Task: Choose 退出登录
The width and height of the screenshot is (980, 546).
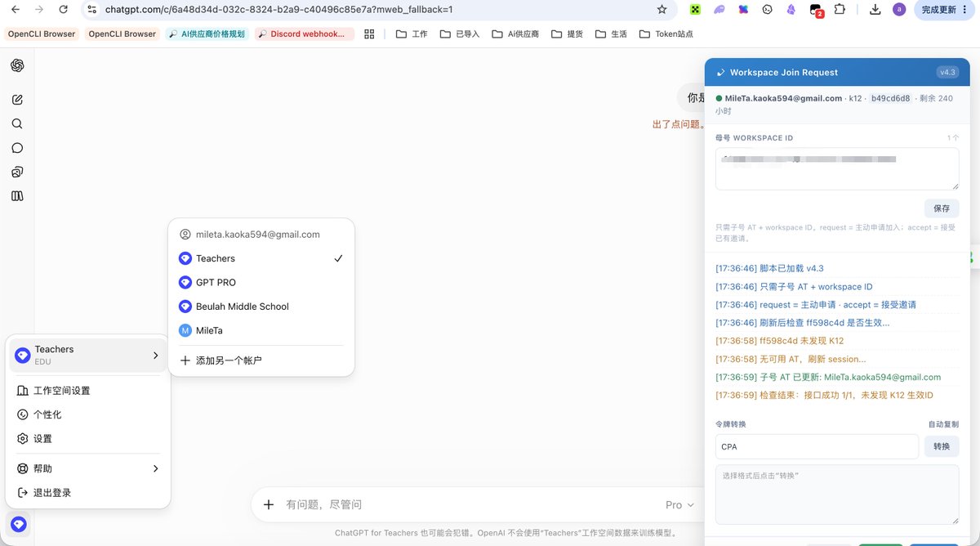Action: point(87,493)
